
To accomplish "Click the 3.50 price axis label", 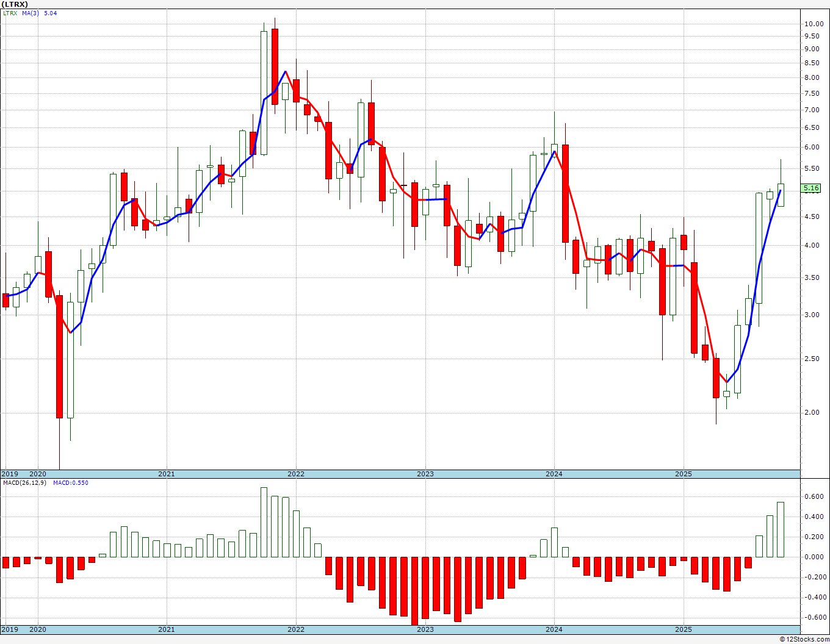I will pyautogui.click(x=811, y=277).
